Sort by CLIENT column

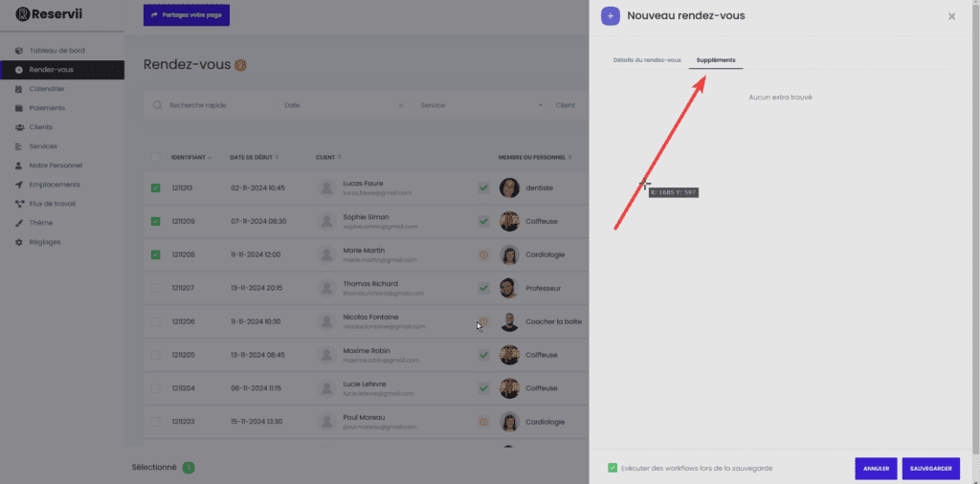[x=328, y=158]
